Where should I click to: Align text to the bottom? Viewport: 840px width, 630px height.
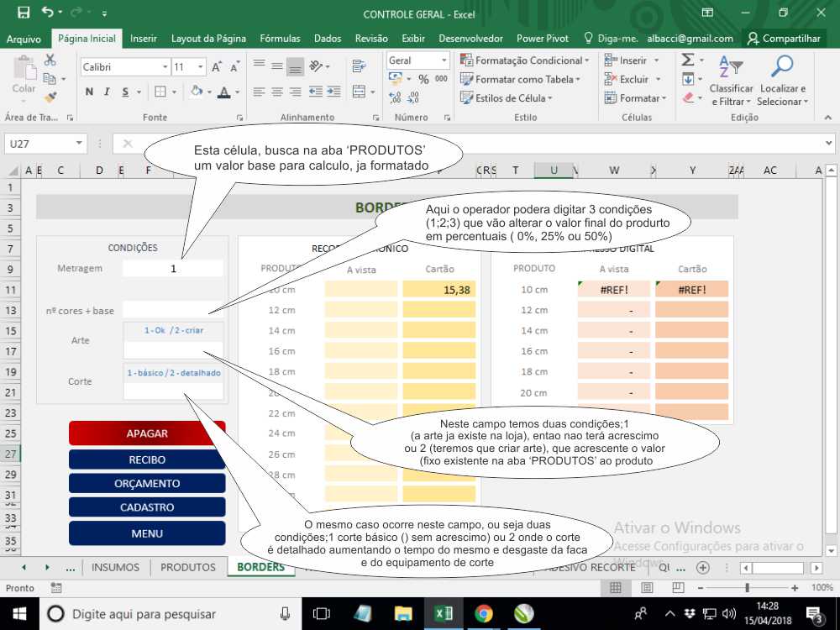(295, 66)
